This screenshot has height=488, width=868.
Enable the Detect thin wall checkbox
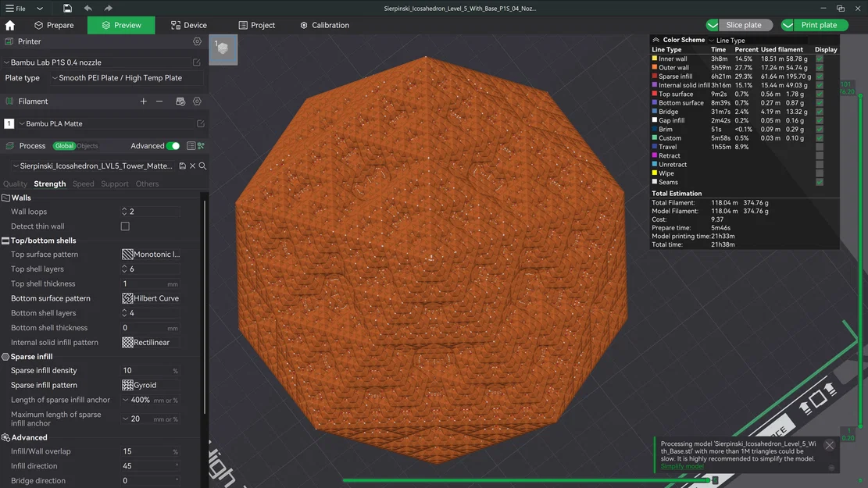pos(125,226)
